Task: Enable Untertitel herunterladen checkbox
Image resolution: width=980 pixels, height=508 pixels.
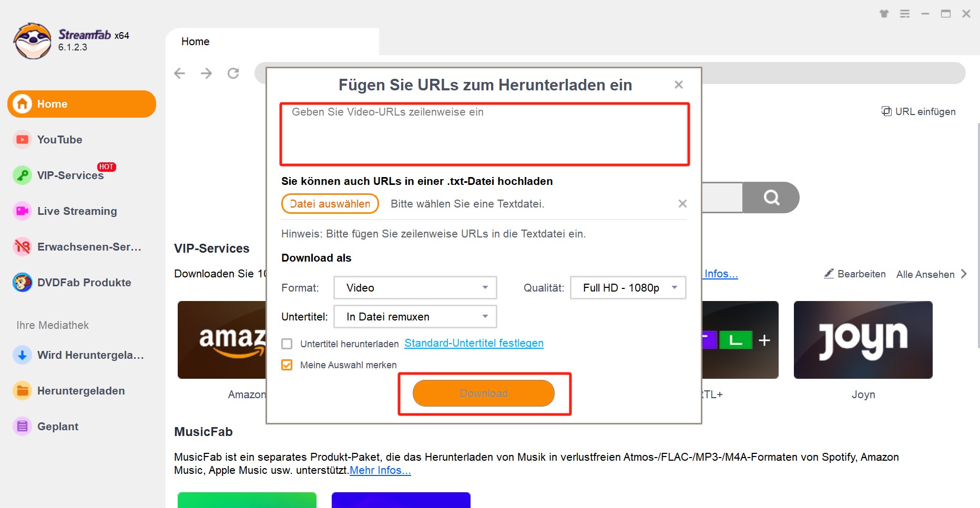Action: click(x=287, y=344)
